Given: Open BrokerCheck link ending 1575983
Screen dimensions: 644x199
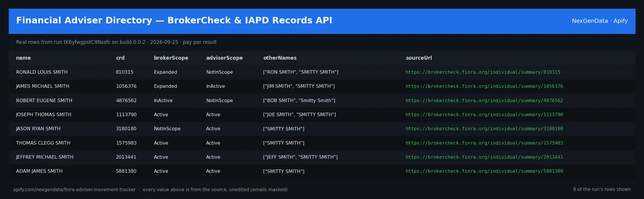Looking at the screenshot, I should pyautogui.click(x=484, y=143).
